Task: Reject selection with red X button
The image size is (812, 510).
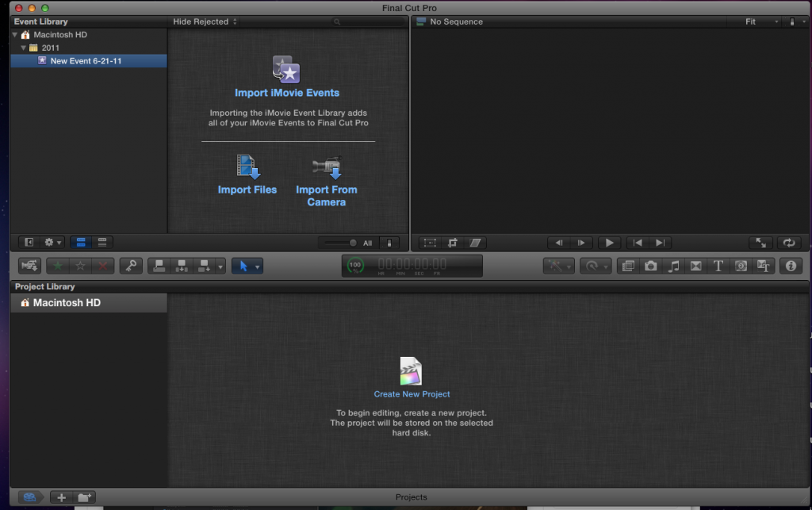Action: tap(103, 267)
